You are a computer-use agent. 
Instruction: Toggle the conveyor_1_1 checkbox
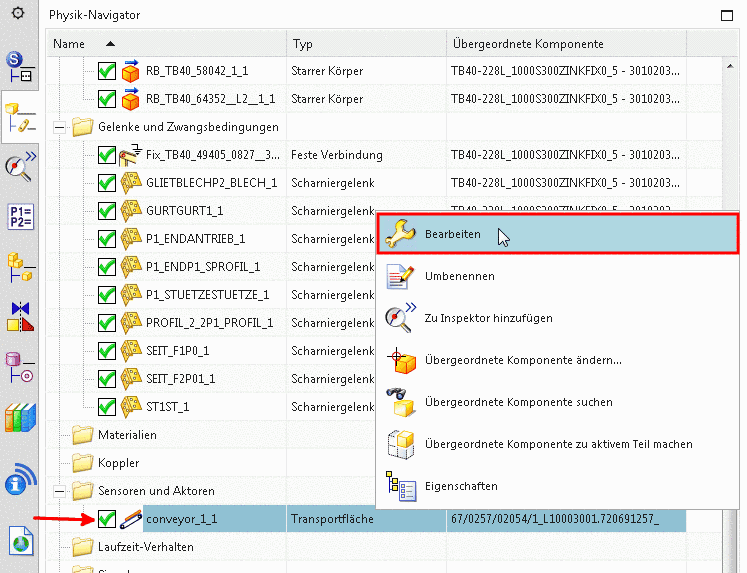107,519
